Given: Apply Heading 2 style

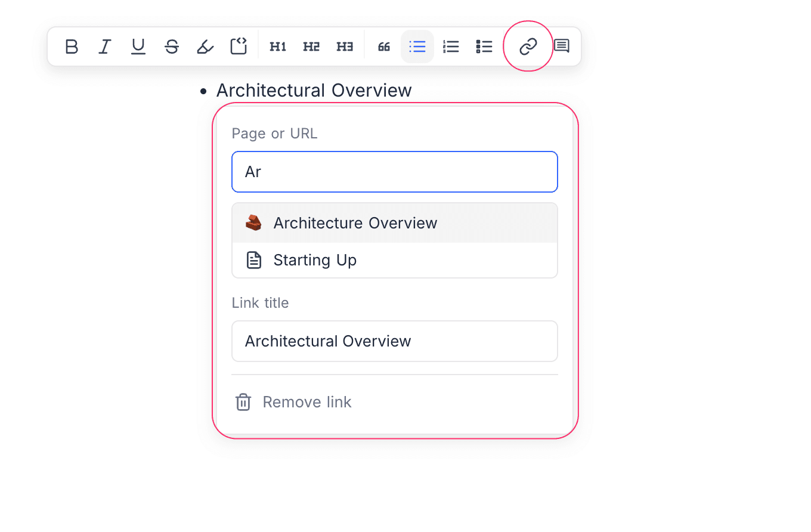Looking at the screenshot, I should coord(311,46).
